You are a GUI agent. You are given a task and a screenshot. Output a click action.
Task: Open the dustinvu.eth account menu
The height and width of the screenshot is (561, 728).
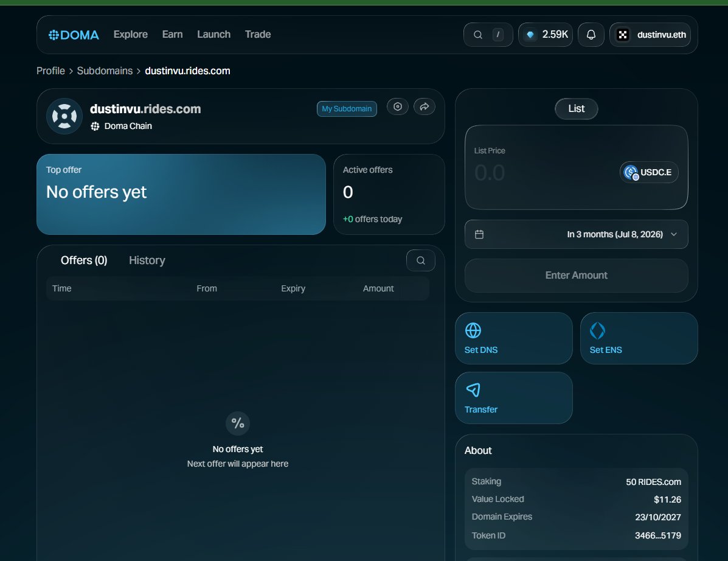[650, 35]
